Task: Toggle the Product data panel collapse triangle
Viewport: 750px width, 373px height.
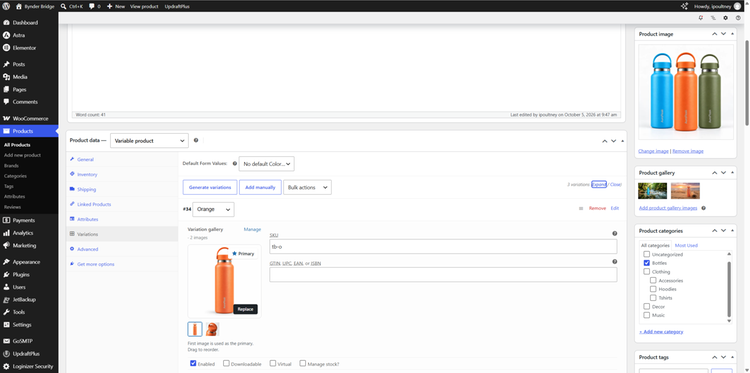Action: click(x=622, y=141)
